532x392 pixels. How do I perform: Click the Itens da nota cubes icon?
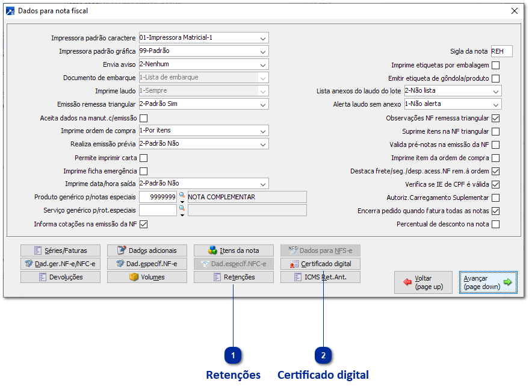212,250
